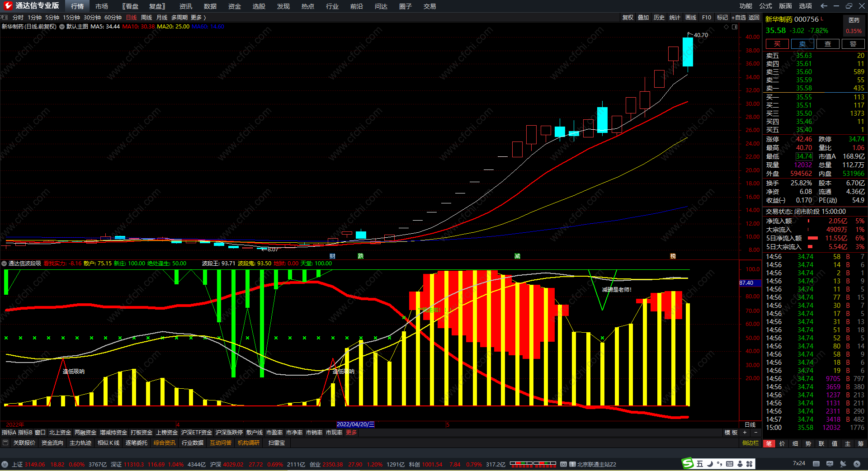Switch chart to 5分钟 period
Screen dimensions: 868x471
(52, 18)
